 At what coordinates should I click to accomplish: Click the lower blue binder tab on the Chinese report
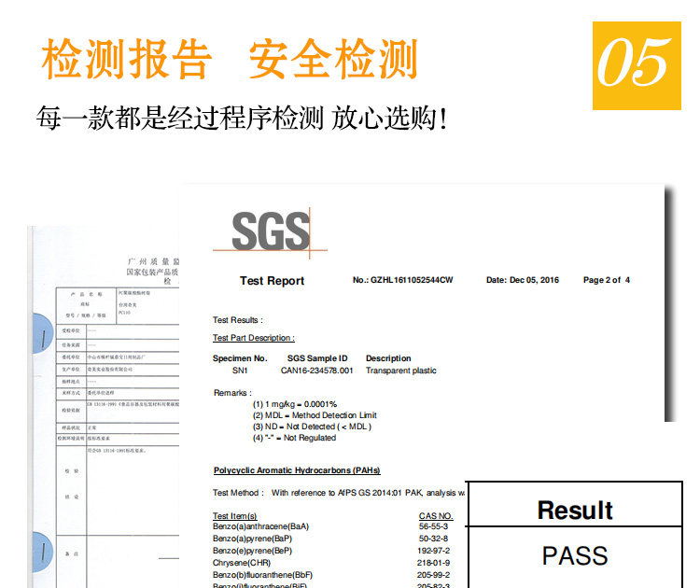pos(43,552)
